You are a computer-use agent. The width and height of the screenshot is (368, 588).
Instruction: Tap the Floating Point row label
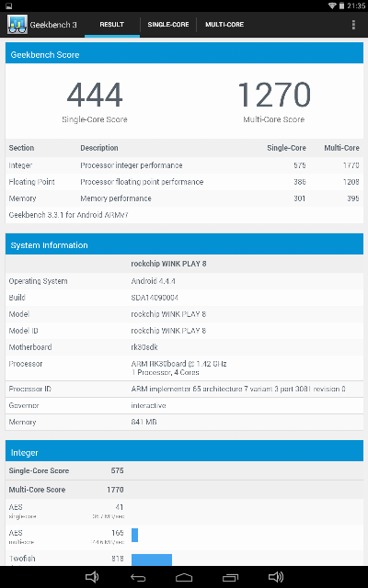tap(32, 182)
